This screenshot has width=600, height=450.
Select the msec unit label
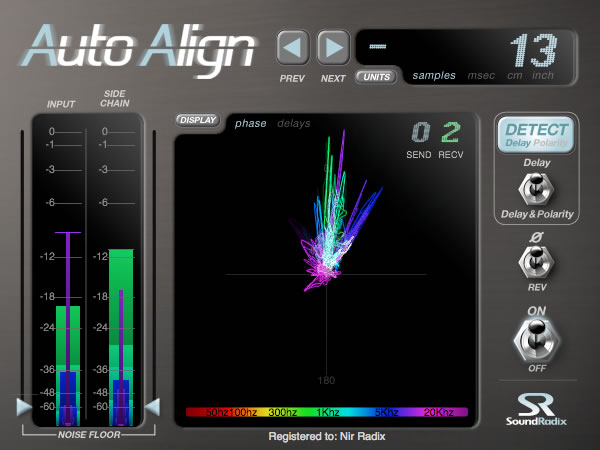tap(481, 75)
